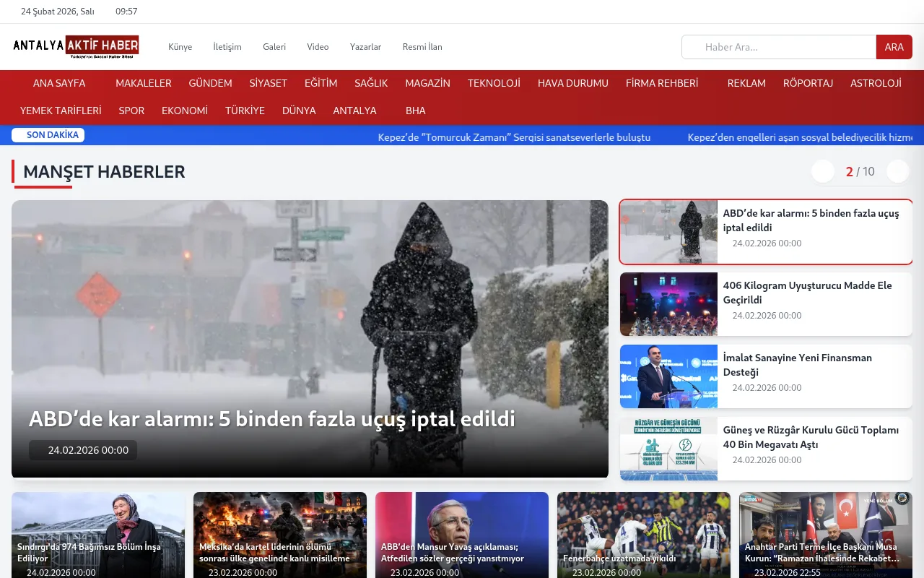The image size is (924, 578).
Task: Click the SON DAKİKA badge
Action: tap(48, 135)
